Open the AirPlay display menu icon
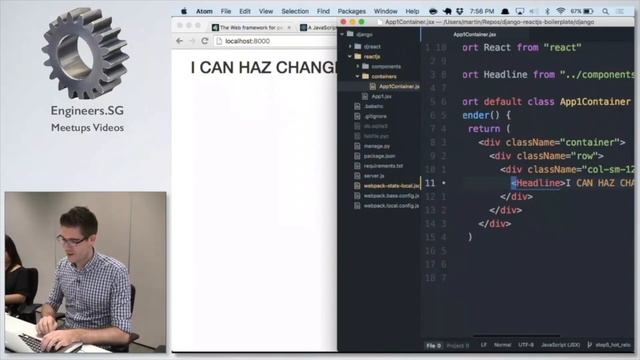This screenshot has width=640, height=360. pos(520,11)
